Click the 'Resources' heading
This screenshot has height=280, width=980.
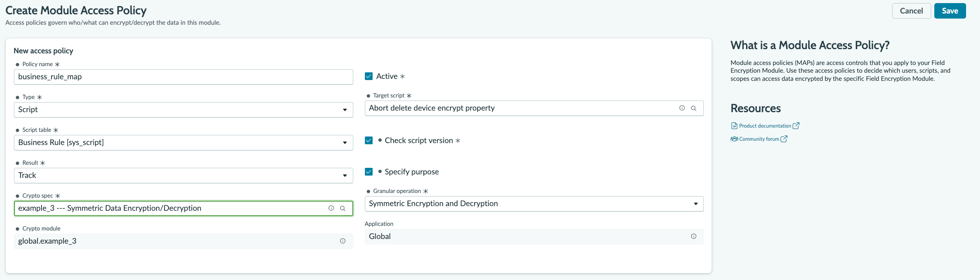tap(755, 108)
